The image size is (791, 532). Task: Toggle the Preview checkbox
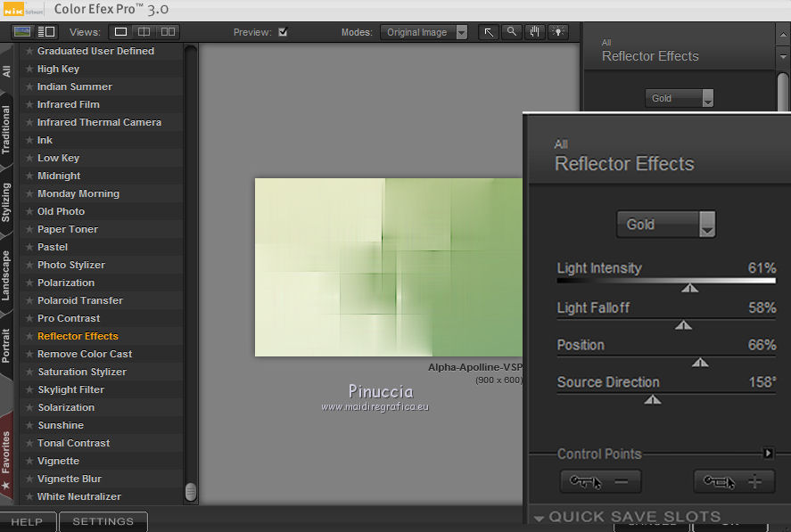pyautogui.click(x=283, y=32)
